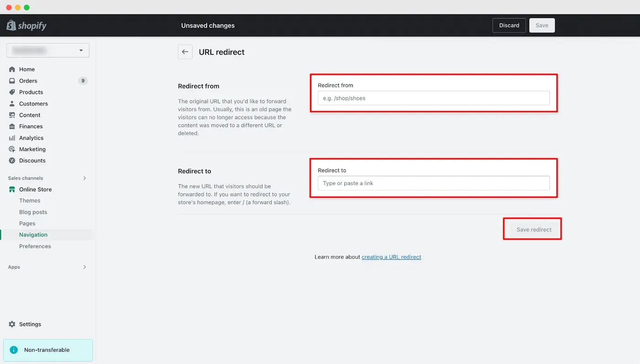This screenshot has height=364, width=640.
Task: Open Analytics from the sidebar
Action: [x=31, y=138]
